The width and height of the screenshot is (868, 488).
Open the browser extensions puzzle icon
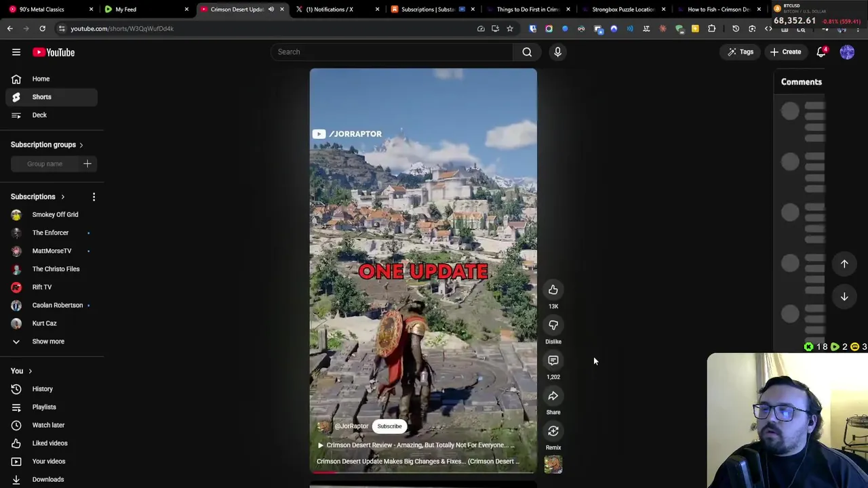click(711, 28)
